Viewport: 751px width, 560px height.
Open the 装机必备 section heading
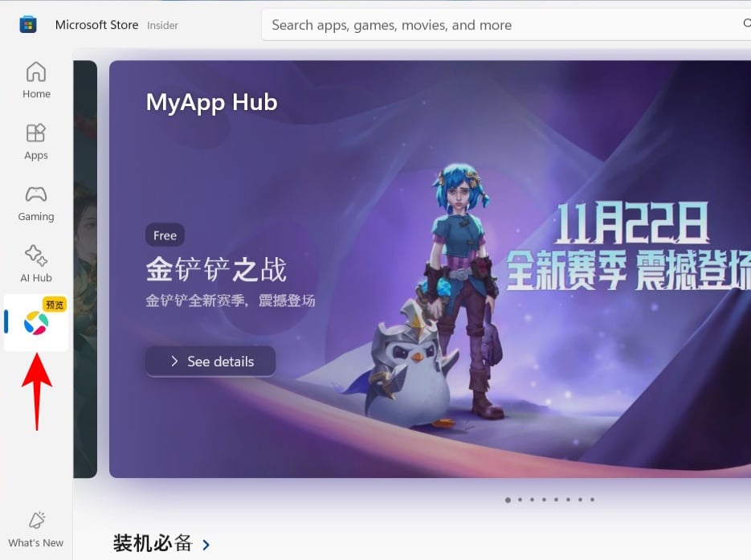coord(153,544)
